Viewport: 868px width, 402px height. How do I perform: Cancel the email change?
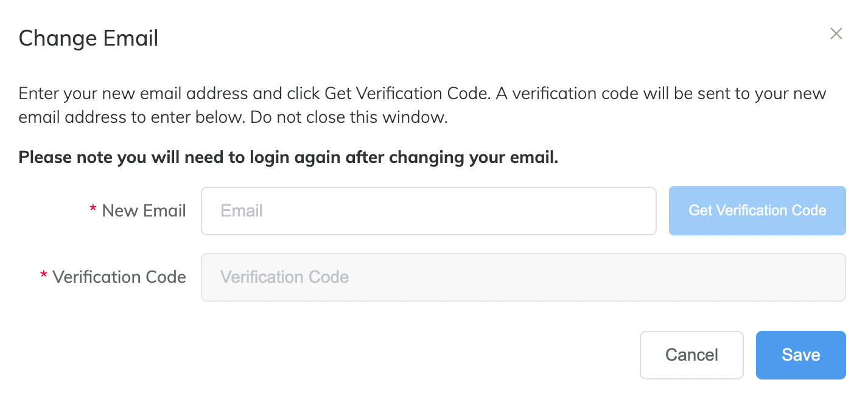point(691,355)
